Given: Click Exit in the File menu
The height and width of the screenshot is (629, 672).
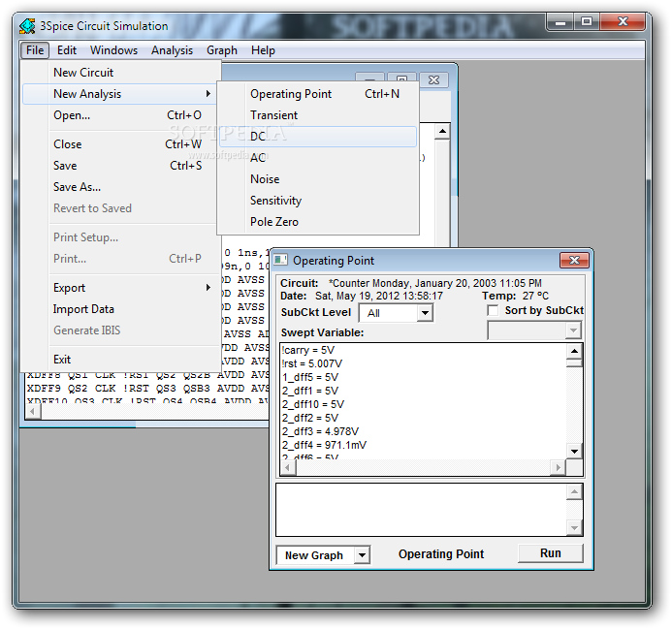Looking at the screenshot, I should coord(121,359).
